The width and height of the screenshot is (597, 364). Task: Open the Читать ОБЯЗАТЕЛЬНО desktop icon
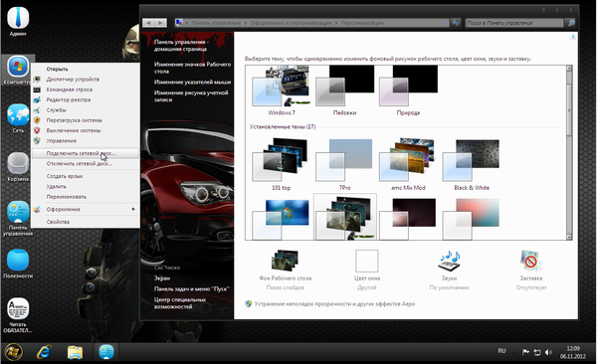click(18, 315)
